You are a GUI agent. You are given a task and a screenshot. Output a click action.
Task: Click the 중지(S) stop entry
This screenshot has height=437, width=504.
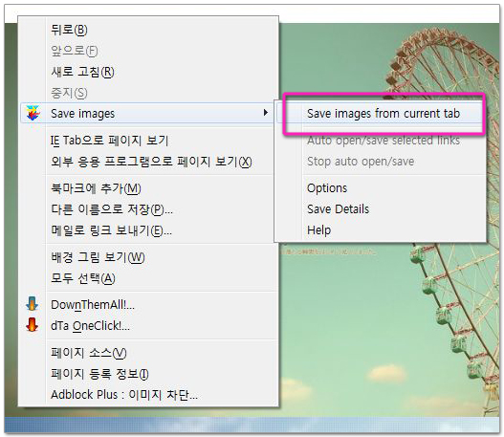tap(148, 93)
